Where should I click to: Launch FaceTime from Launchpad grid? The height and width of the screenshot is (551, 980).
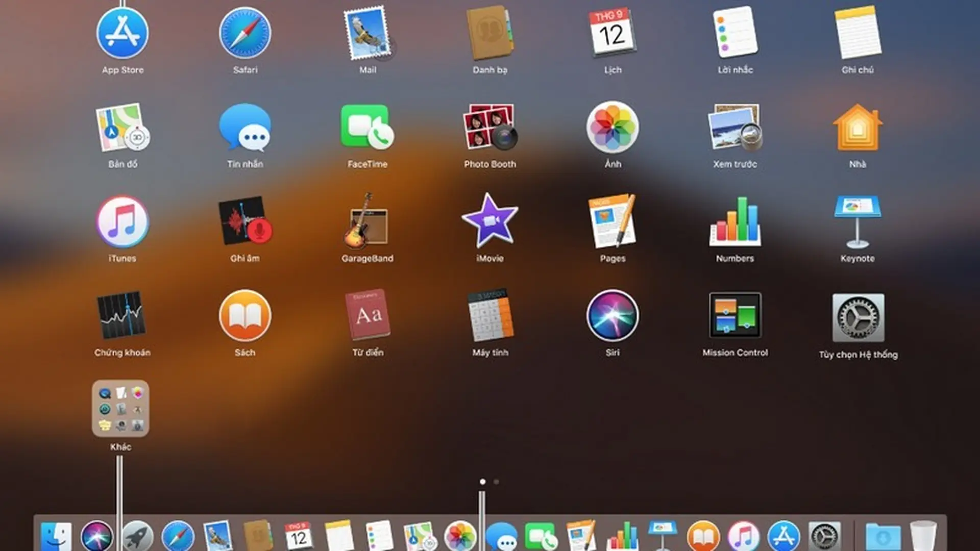(x=367, y=128)
